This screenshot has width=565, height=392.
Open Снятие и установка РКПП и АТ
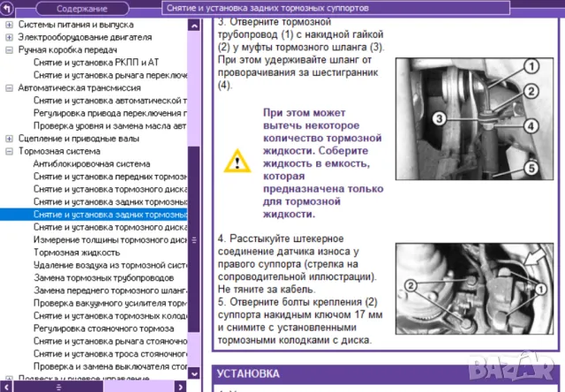[x=95, y=64]
